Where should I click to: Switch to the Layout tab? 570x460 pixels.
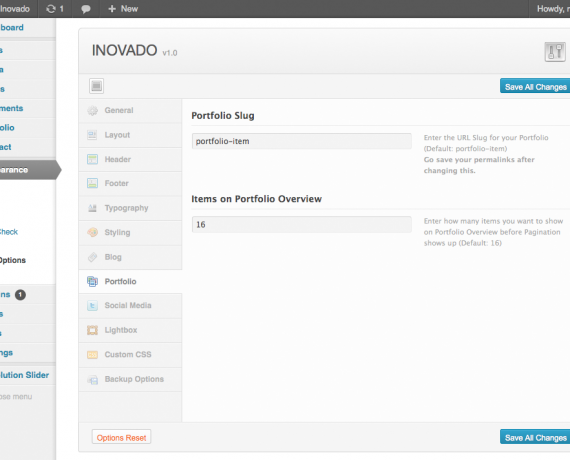point(130,135)
